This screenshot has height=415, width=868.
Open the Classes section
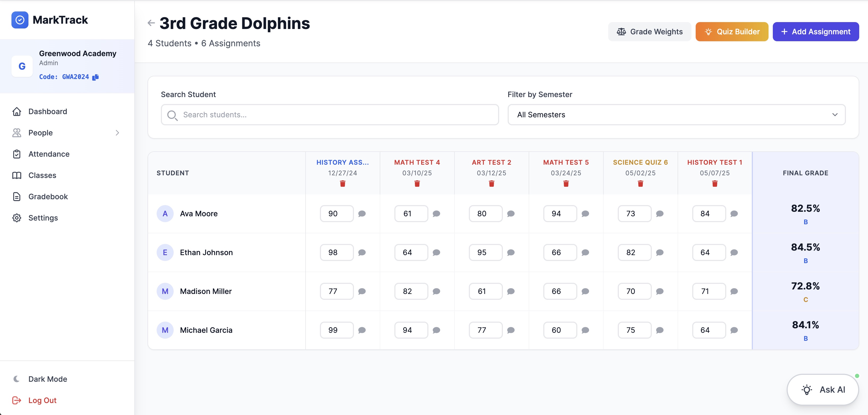tap(42, 175)
